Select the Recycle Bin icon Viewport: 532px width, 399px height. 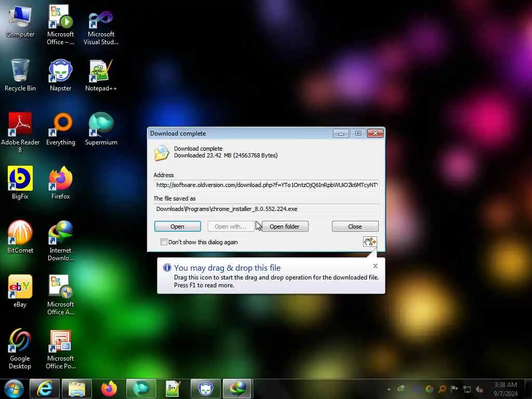coord(20,75)
